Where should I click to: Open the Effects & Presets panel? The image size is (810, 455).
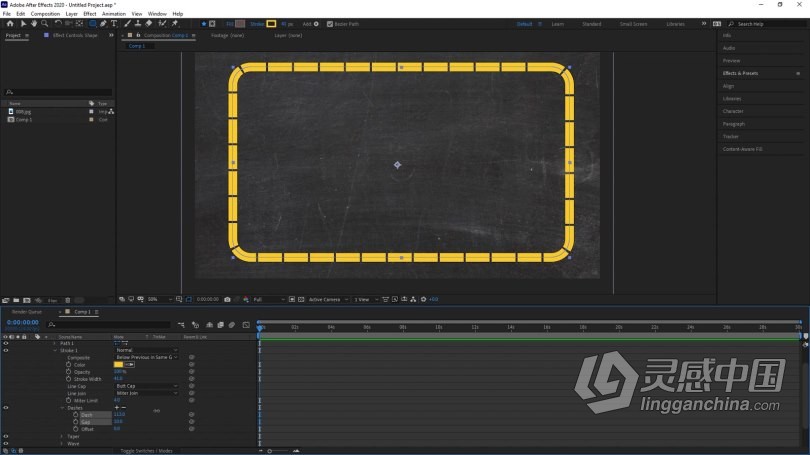740,73
